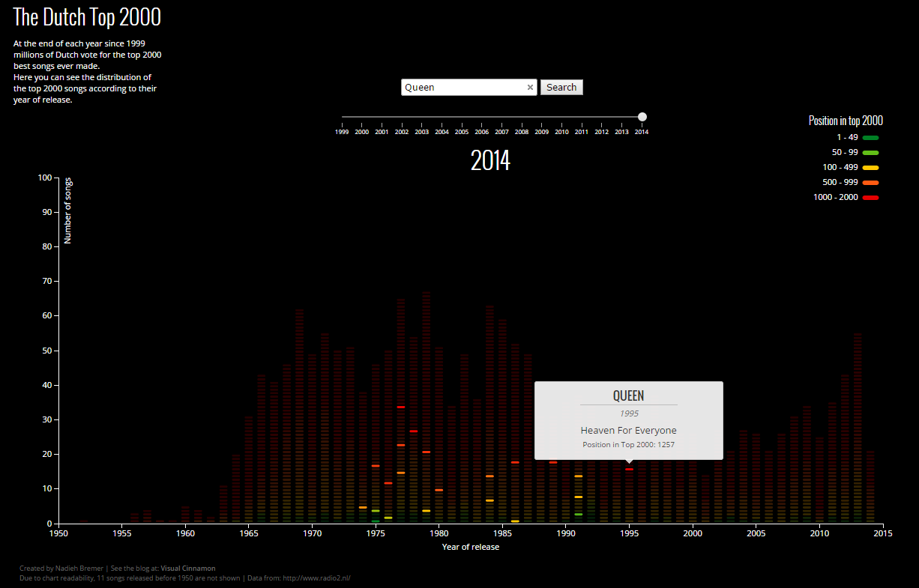Screen dimensions: 919x588
Task: Click the yellow 100 - 499 legend swatch
Action: pyautogui.click(x=870, y=168)
